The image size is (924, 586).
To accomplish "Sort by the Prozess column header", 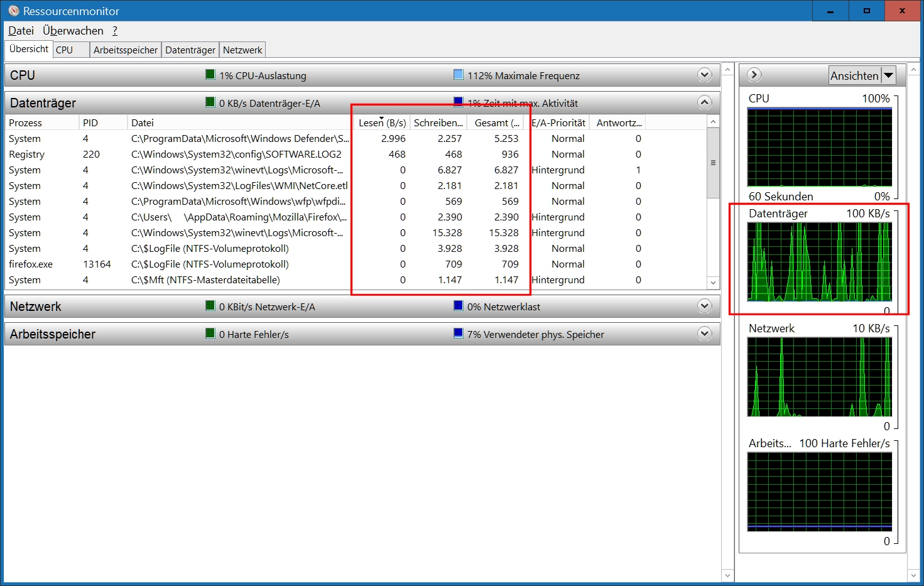I will (42, 122).
